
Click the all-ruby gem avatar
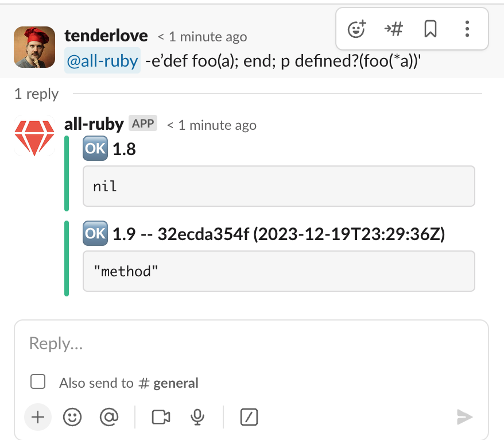coord(34,136)
